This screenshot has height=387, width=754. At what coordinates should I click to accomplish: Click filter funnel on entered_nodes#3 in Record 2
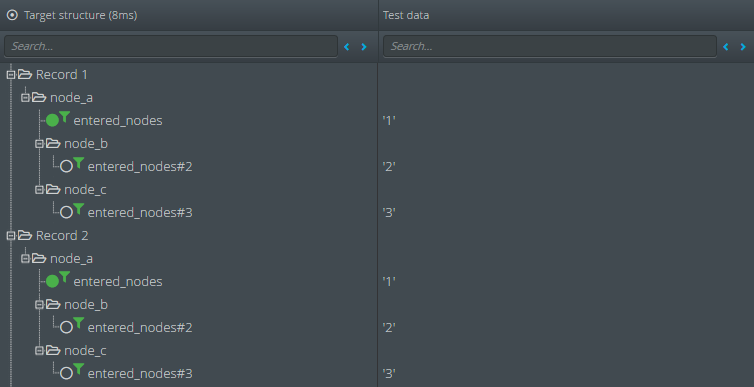click(x=78, y=369)
